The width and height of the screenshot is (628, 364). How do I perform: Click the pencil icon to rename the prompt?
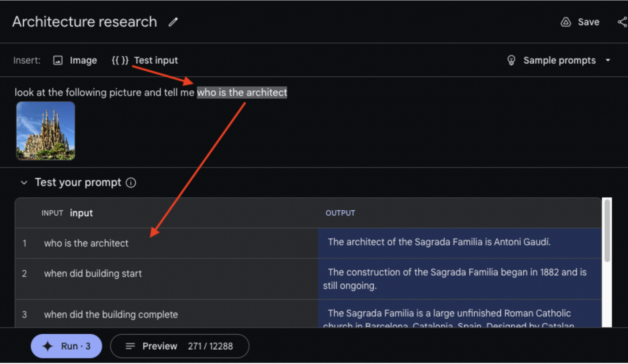point(173,22)
